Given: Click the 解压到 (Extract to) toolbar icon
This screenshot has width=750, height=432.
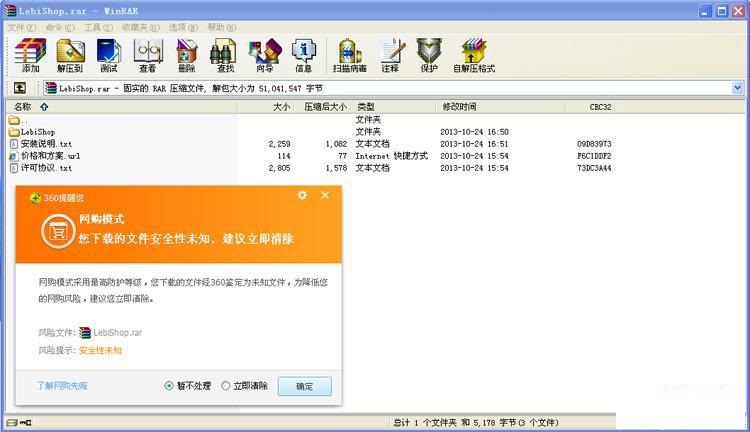Looking at the screenshot, I should pos(70,55).
